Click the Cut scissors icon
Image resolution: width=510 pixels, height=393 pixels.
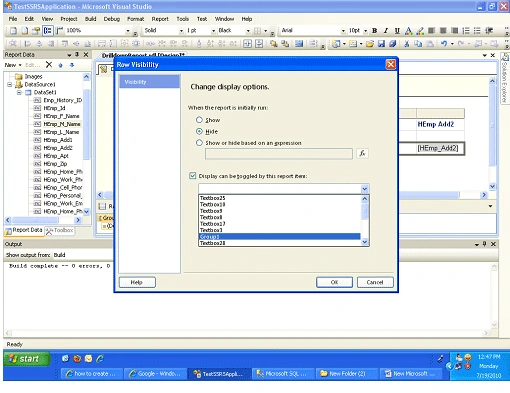(x=407, y=44)
